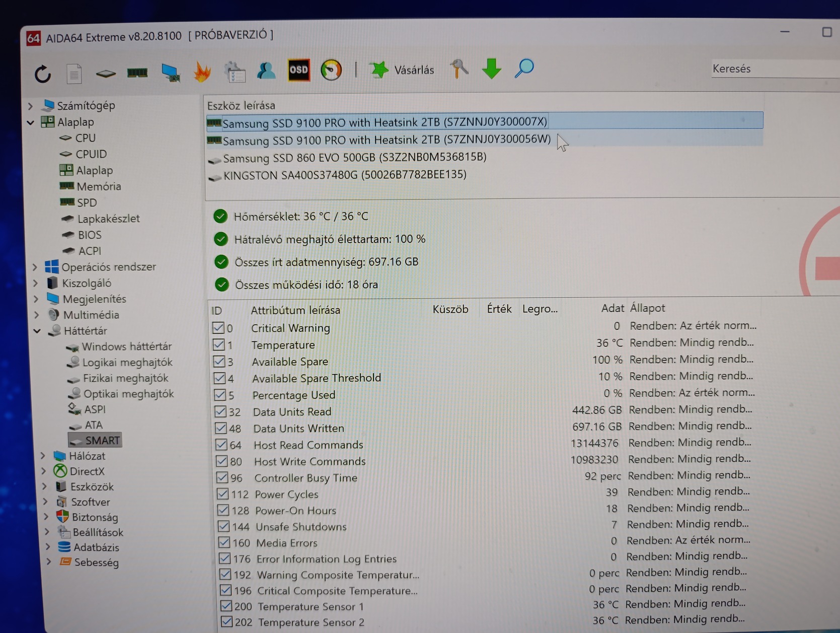Toggle the Temperature attribute checkbox
The width and height of the screenshot is (840, 633).
[x=218, y=345]
